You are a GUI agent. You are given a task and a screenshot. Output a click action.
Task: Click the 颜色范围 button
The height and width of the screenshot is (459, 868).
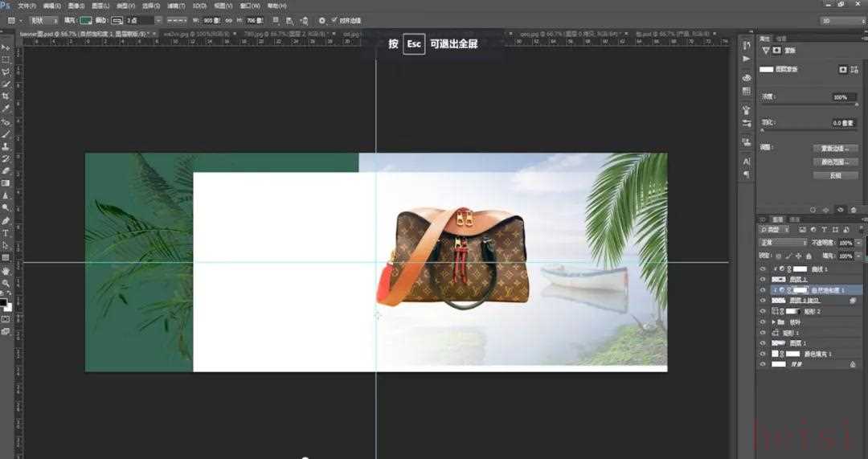tap(834, 162)
